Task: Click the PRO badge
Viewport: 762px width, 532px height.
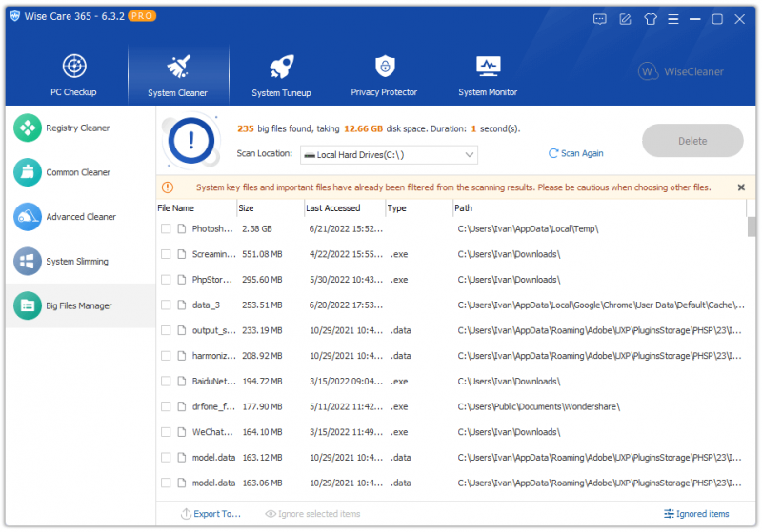Action: (141, 16)
